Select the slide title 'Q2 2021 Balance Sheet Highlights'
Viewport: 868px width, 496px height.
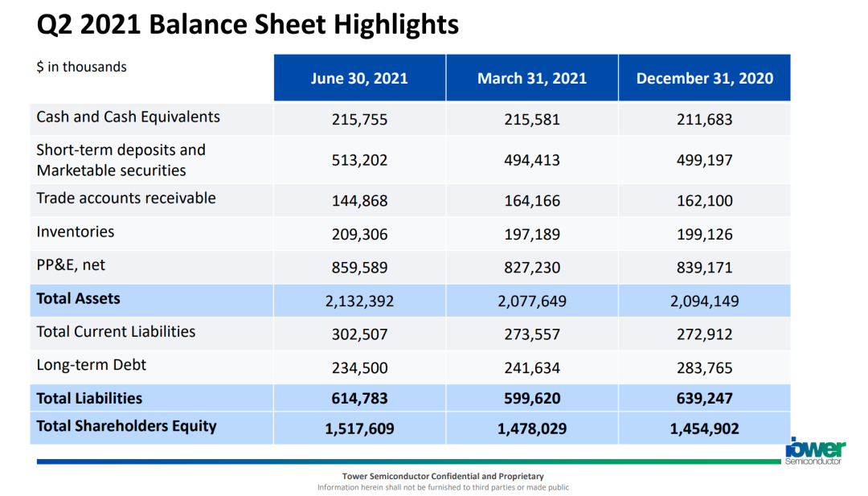(248, 25)
